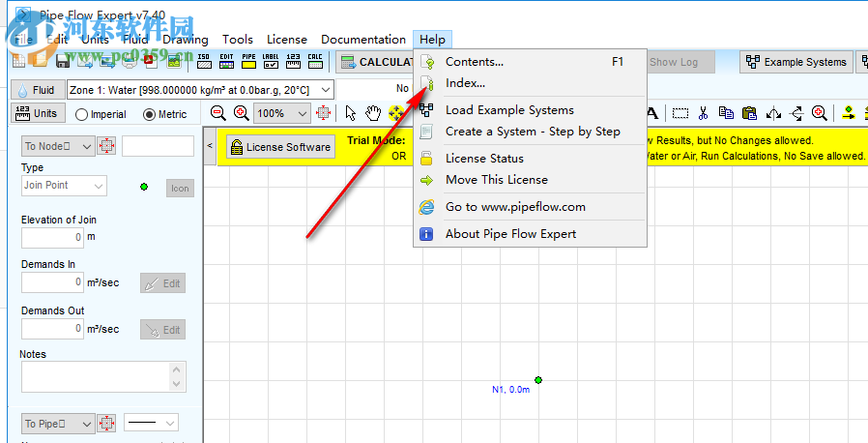This screenshot has height=443, width=868.
Task: Click the open file folder icon
Action: pos(40,61)
